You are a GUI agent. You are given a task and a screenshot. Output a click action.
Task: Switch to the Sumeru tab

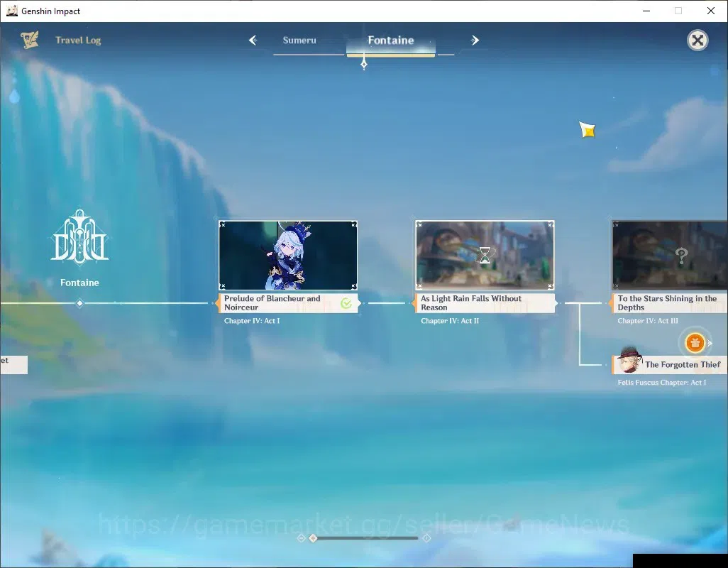[x=299, y=40]
